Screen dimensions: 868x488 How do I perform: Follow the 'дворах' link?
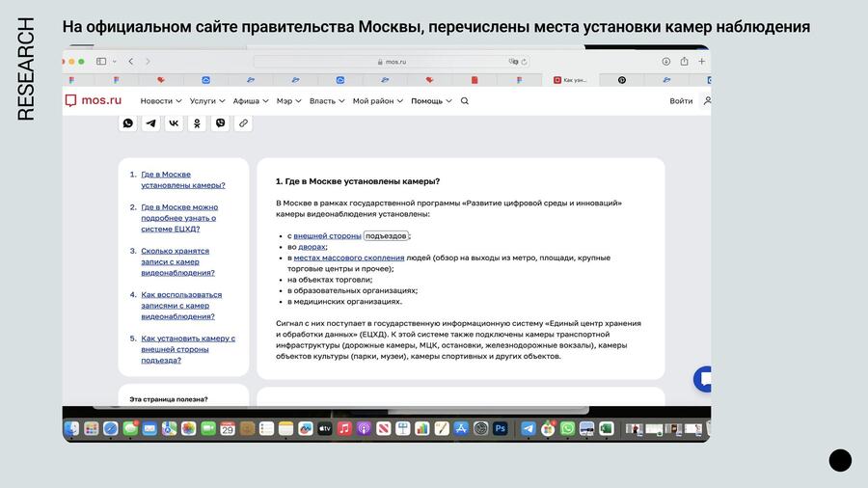[312, 247]
